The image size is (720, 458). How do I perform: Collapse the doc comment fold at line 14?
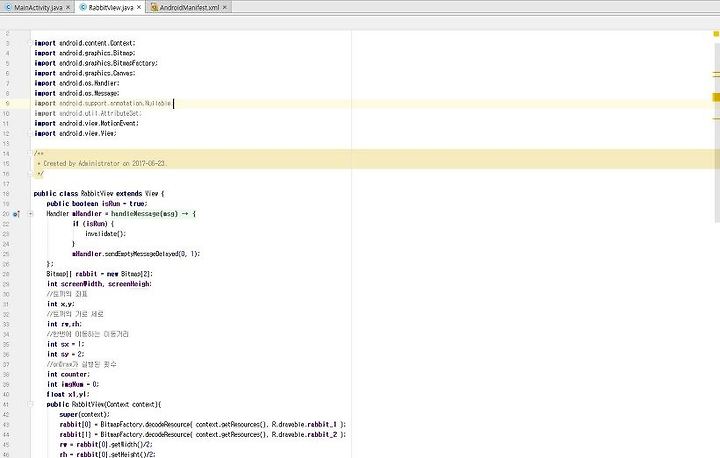30,153
